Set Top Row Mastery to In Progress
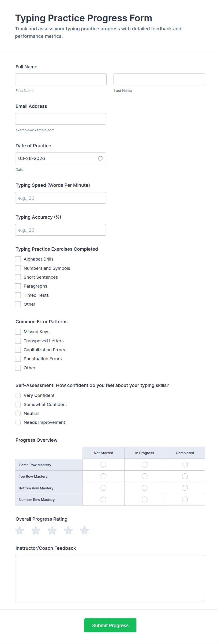 coord(144,476)
